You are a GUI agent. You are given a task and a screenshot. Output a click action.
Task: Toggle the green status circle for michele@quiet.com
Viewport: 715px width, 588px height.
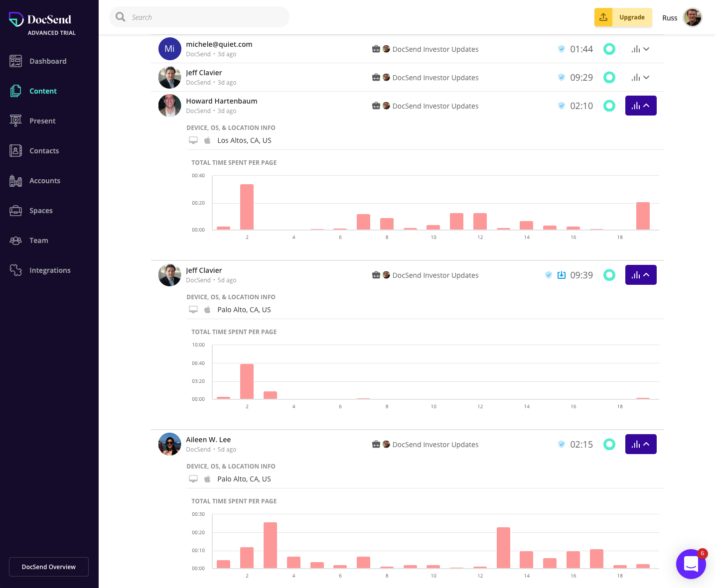pyautogui.click(x=609, y=49)
